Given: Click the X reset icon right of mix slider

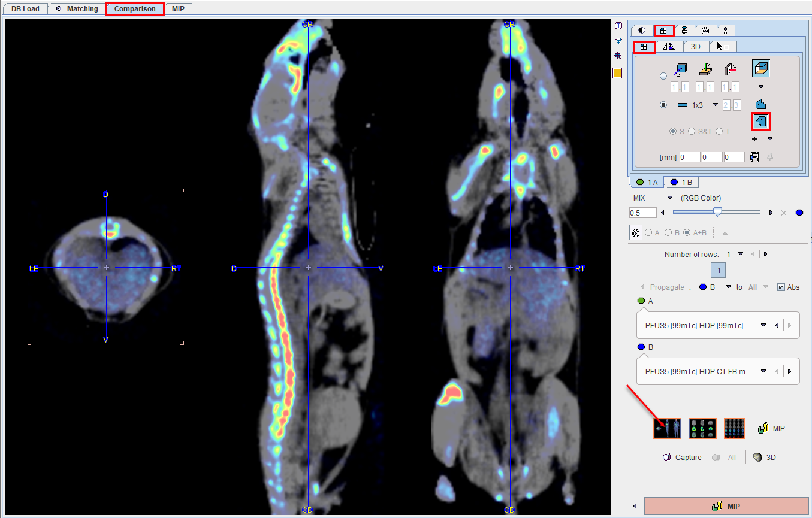Looking at the screenshot, I should (x=783, y=213).
